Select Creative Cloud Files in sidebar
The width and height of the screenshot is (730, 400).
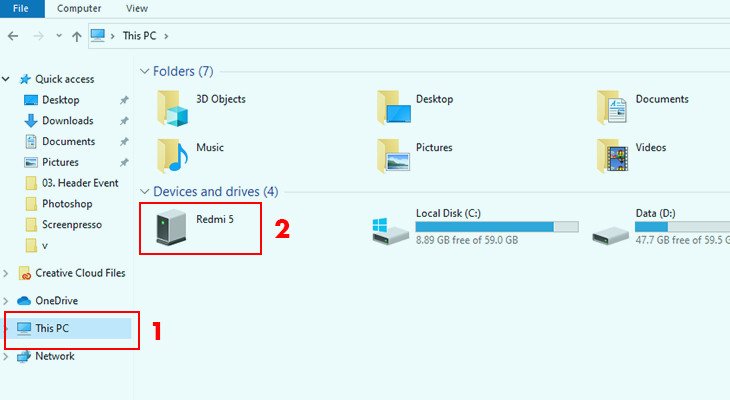click(x=80, y=273)
